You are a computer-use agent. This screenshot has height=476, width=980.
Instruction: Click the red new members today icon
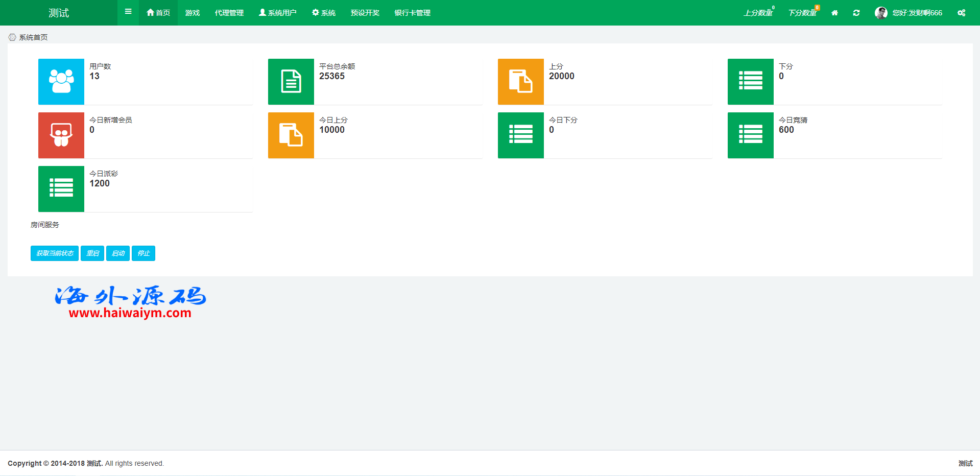pos(61,135)
